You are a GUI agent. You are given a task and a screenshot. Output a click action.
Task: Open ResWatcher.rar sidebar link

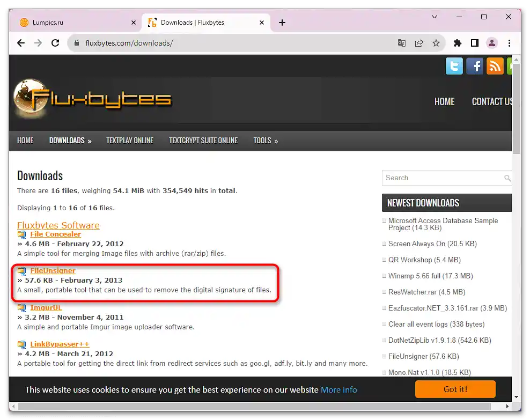(x=427, y=292)
